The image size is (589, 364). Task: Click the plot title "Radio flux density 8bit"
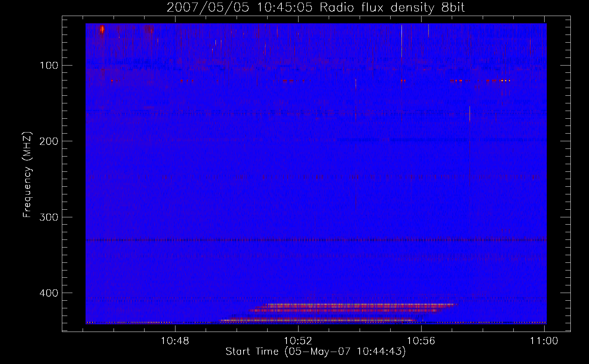point(392,8)
